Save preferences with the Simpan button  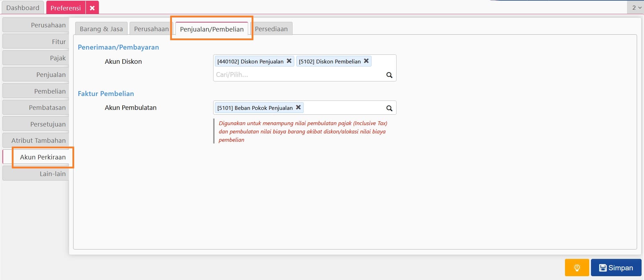tap(616, 268)
